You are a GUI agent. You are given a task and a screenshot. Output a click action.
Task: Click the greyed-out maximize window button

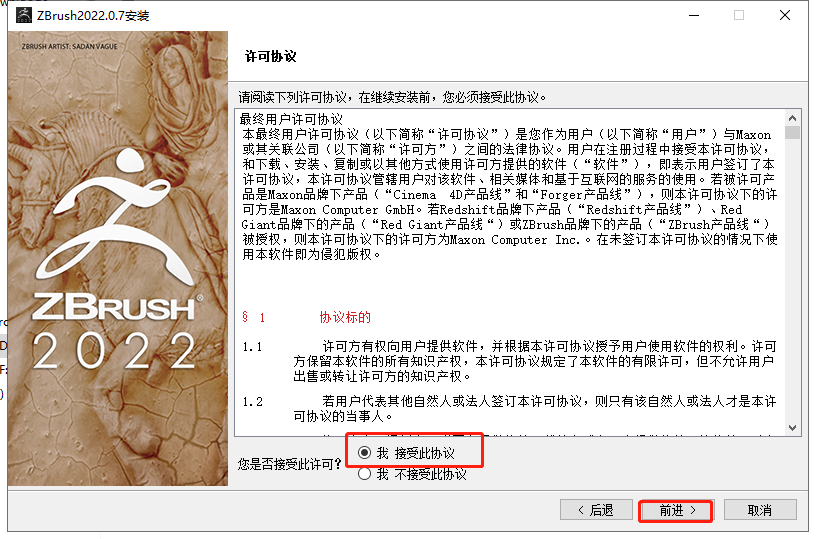point(739,16)
